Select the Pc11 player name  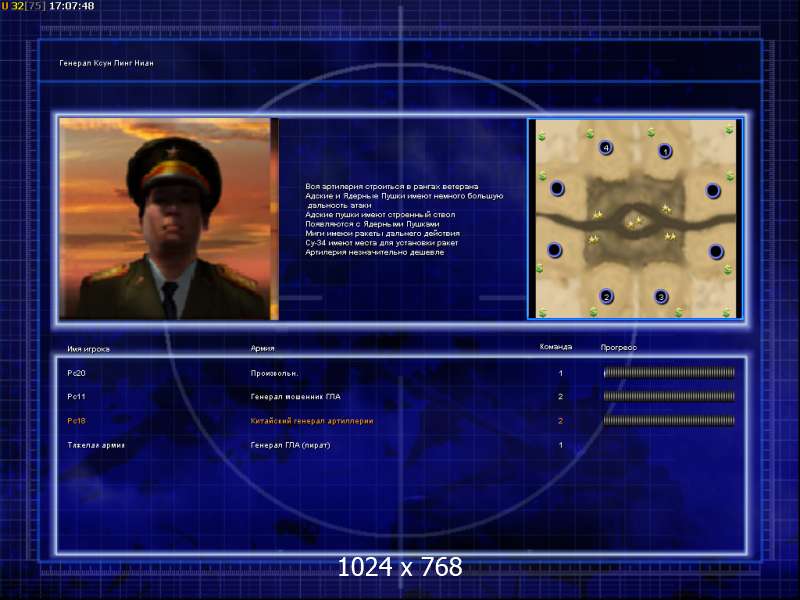pos(77,396)
